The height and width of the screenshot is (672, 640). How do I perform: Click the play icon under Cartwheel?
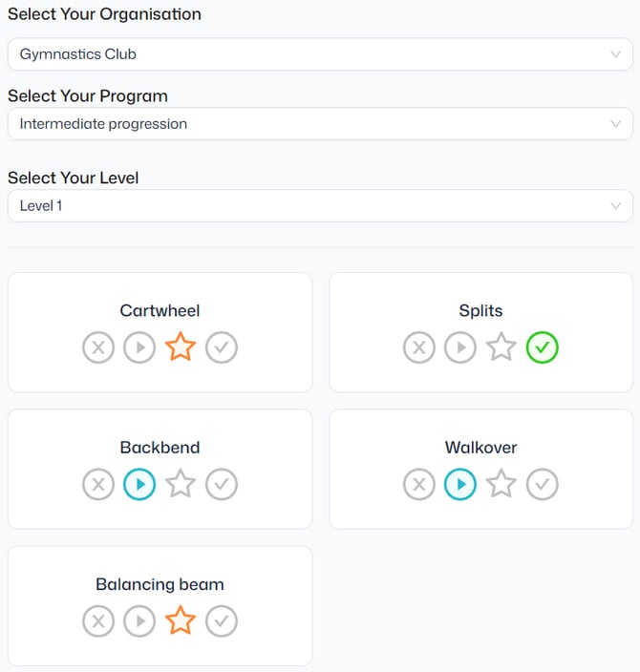point(139,347)
